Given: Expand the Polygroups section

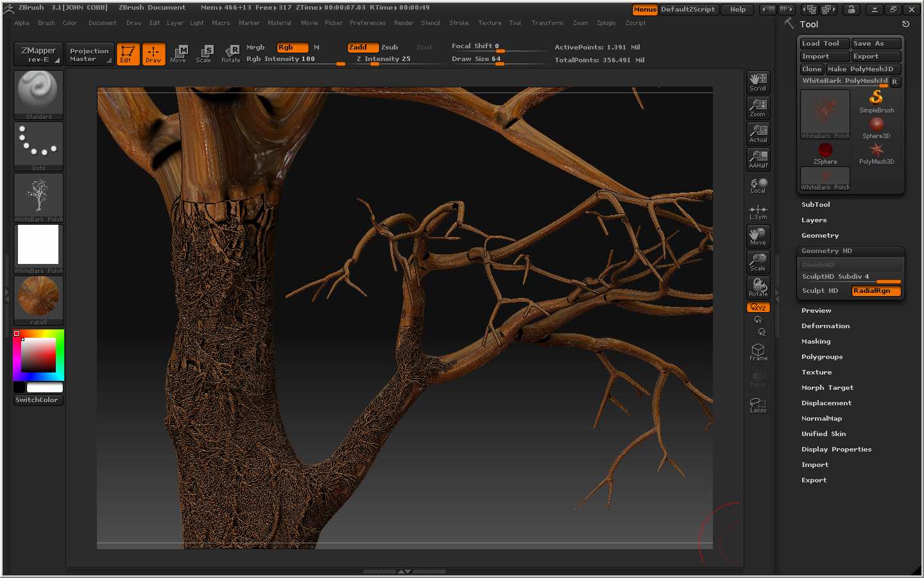Looking at the screenshot, I should click(822, 357).
